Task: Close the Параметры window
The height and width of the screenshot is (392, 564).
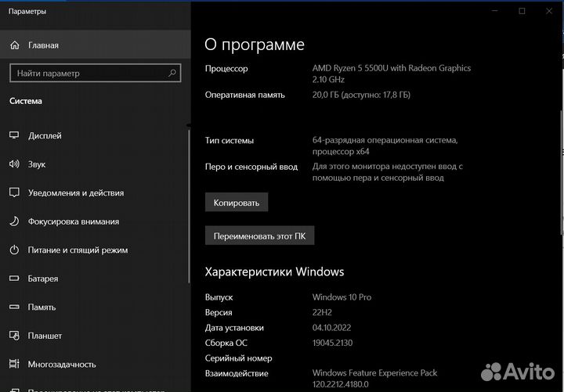Action: pos(549,11)
